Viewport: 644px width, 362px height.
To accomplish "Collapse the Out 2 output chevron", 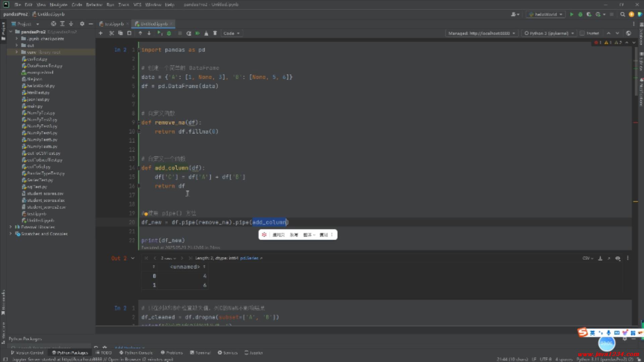I will pos(133,258).
